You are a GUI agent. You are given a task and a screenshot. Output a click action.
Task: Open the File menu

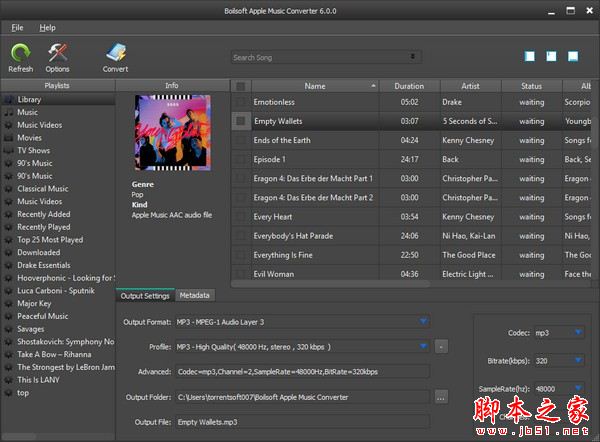coord(17,28)
